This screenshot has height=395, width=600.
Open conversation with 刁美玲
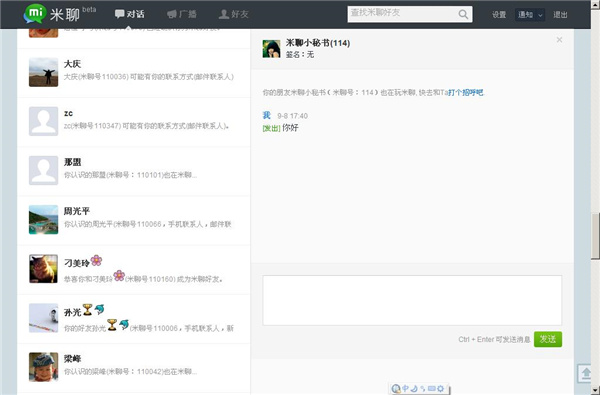coord(134,269)
